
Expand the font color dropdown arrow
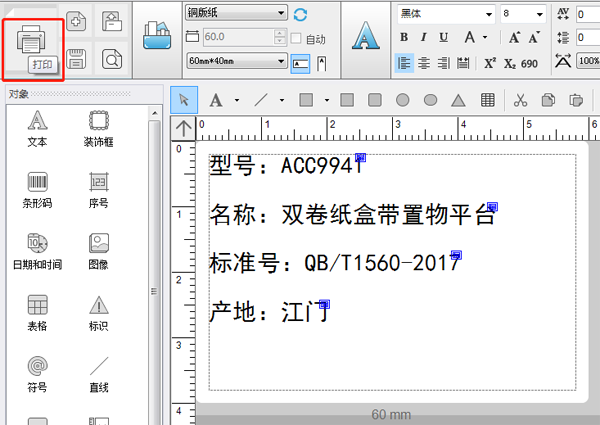pos(485,37)
